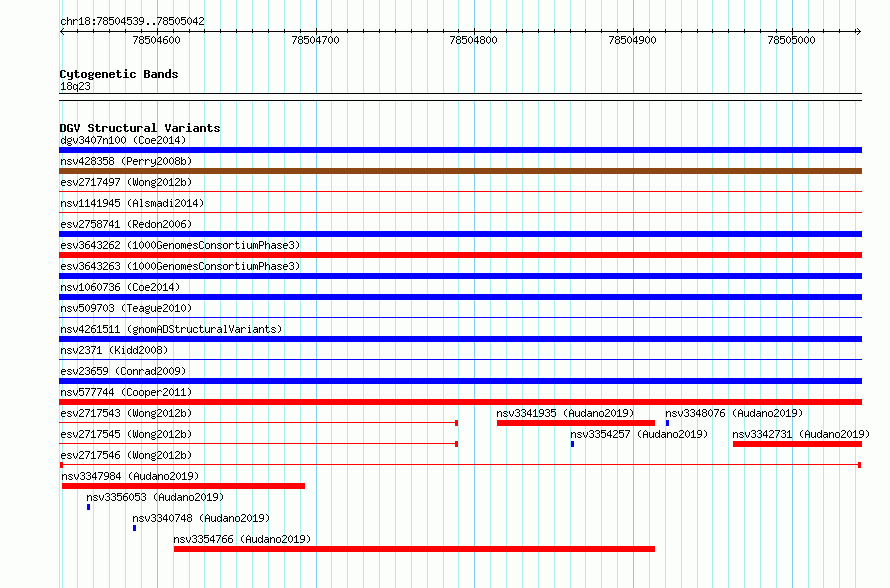Click ruler position 78504700
Viewport: 890px width, 588px height.
click(315, 40)
